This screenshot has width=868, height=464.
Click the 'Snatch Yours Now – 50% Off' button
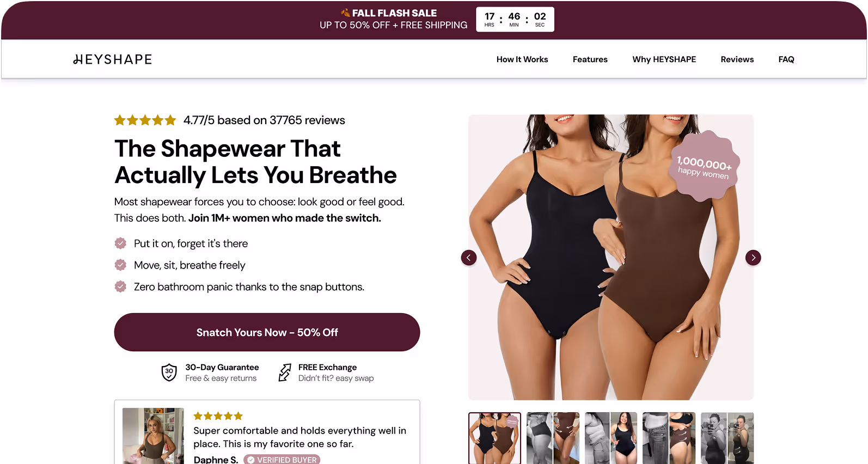[267, 332]
